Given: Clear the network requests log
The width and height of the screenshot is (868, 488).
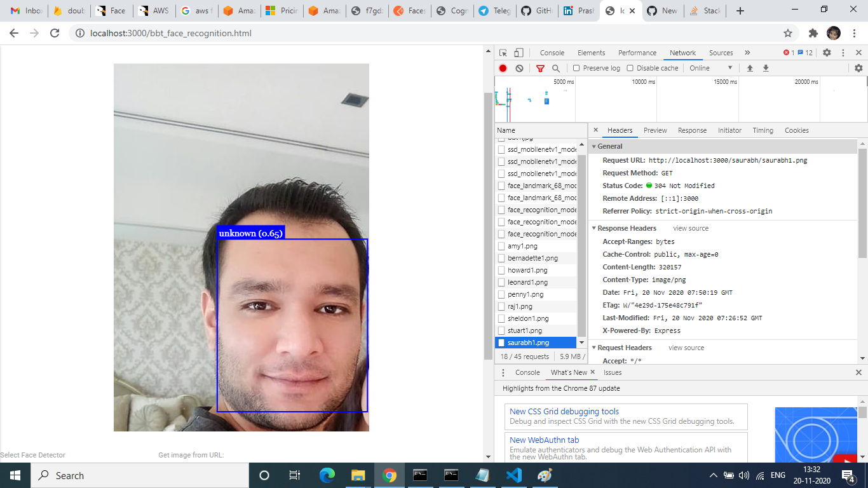Looking at the screenshot, I should tap(520, 68).
